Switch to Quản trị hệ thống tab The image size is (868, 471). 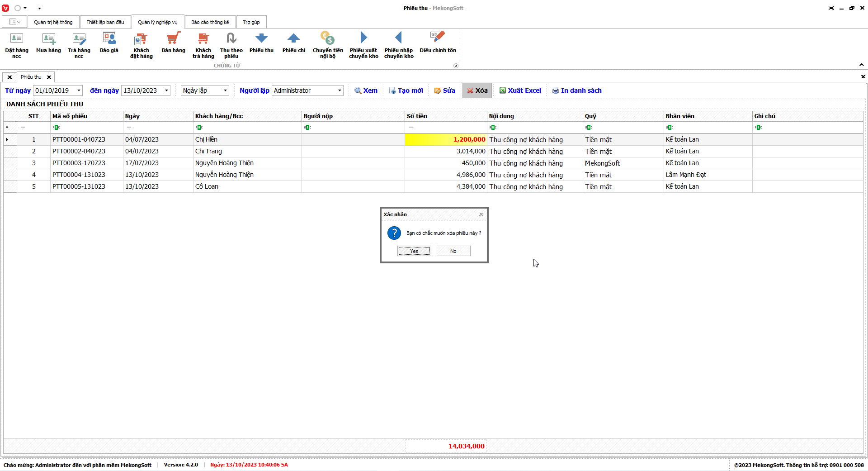coord(53,22)
